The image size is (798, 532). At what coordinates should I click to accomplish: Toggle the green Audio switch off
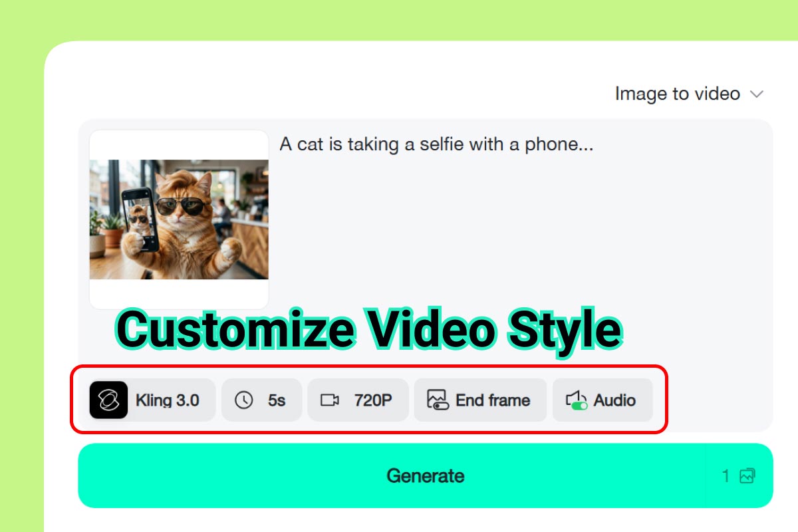tap(580, 405)
